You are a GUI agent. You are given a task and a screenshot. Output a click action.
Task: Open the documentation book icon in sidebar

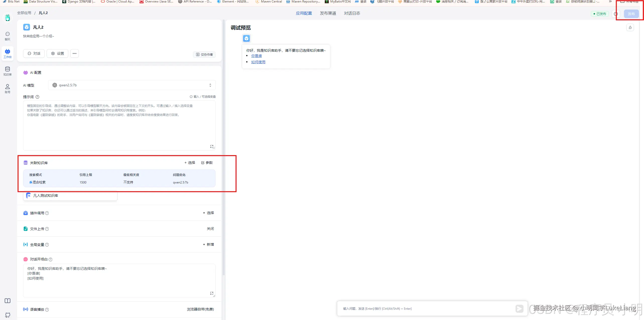8,301
